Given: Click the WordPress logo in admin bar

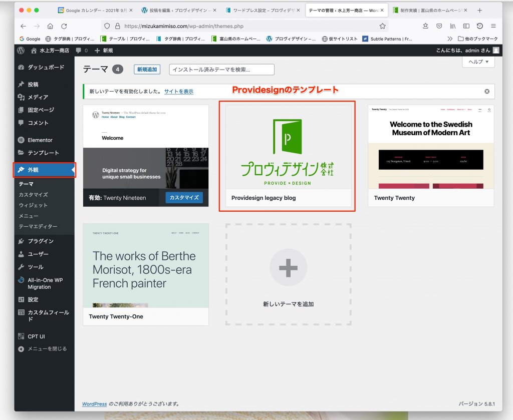Looking at the screenshot, I should click(x=21, y=50).
